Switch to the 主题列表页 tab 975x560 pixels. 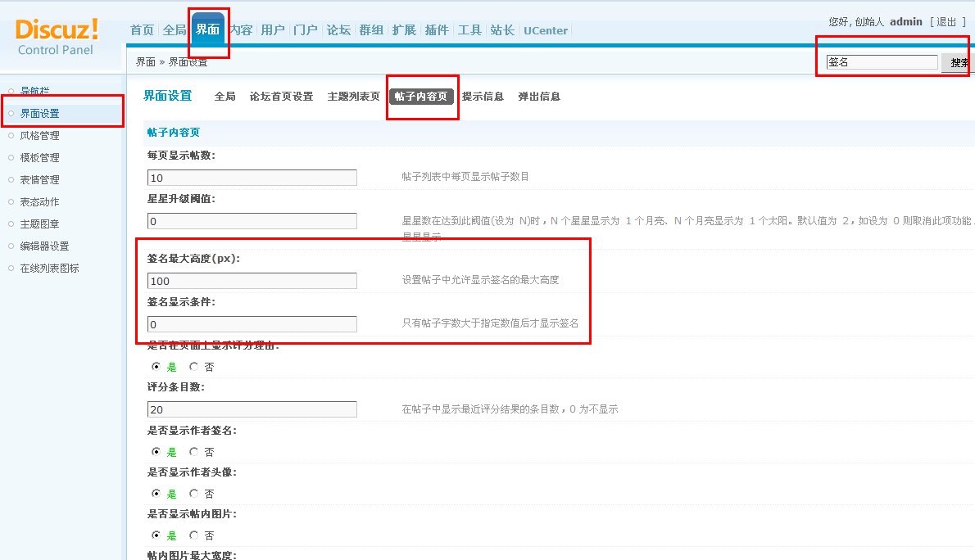tap(353, 97)
